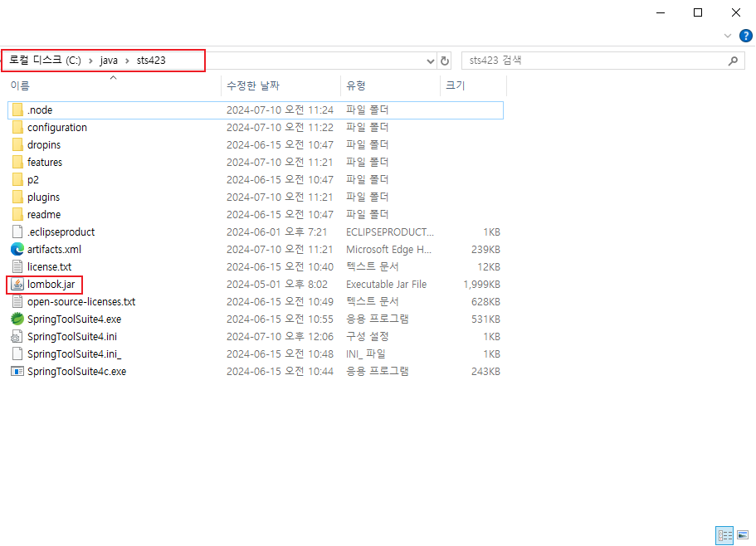This screenshot has width=756, height=546.
Task: Go to 로컬 디스크 (C:) in breadcrumb
Action: 46,61
